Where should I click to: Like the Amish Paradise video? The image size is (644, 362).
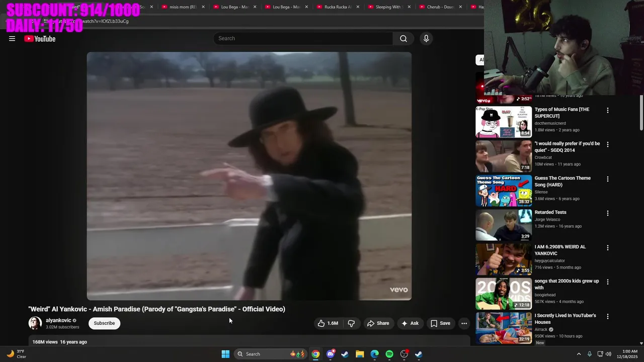pyautogui.click(x=328, y=323)
